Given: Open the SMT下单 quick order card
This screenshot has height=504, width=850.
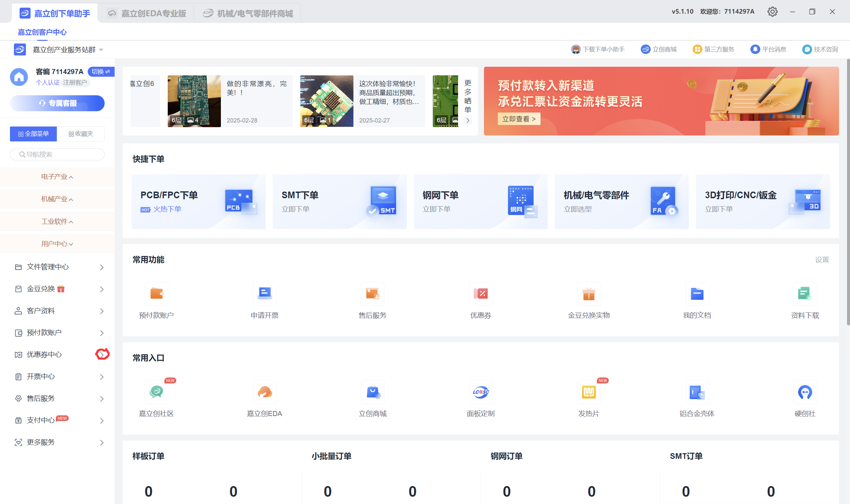Looking at the screenshot, I should (339, 202).
